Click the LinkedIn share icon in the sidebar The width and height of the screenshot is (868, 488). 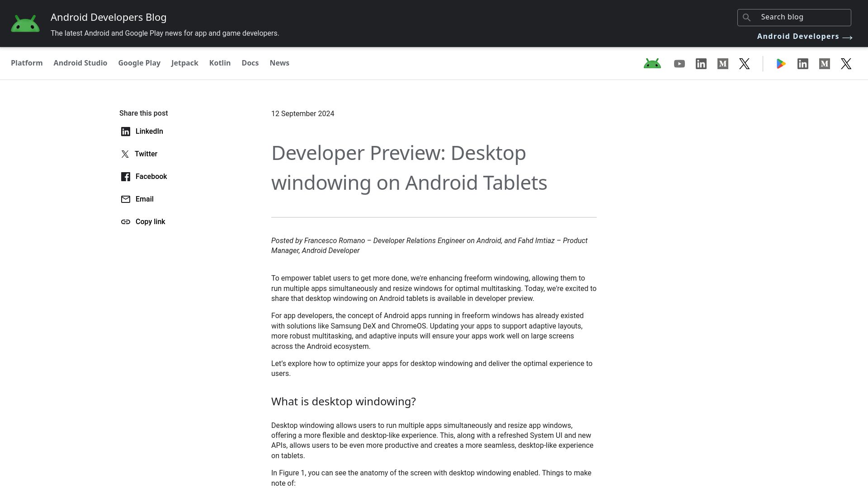click(x=126, y=131)
